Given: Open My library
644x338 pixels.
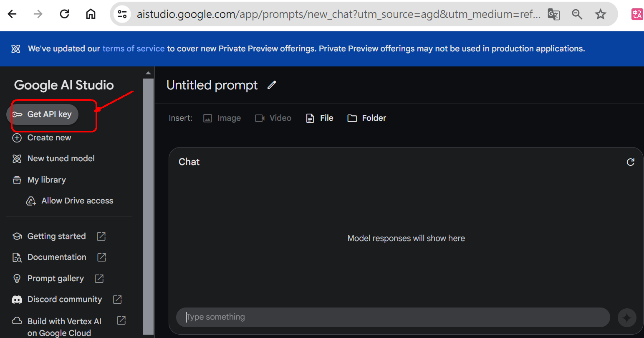Looking at the screenshot, I should [x=39, y=180].
